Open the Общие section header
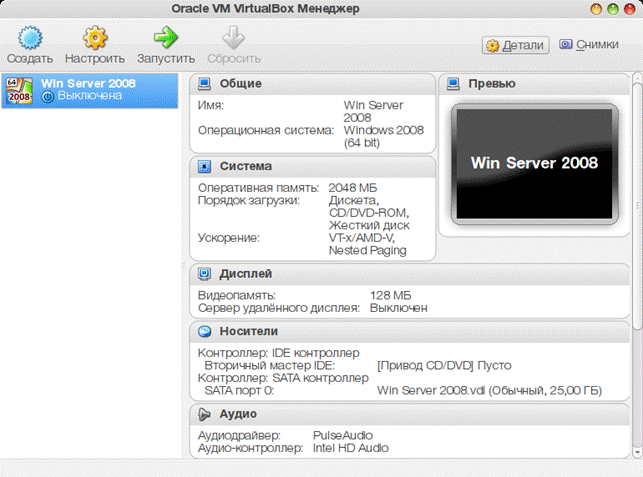 pos(312,84)
